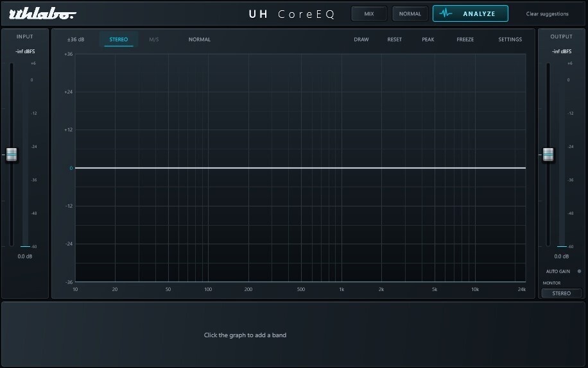588x368 pixels.
Task: Select the STEREO tab
Action: click(119, 39)
